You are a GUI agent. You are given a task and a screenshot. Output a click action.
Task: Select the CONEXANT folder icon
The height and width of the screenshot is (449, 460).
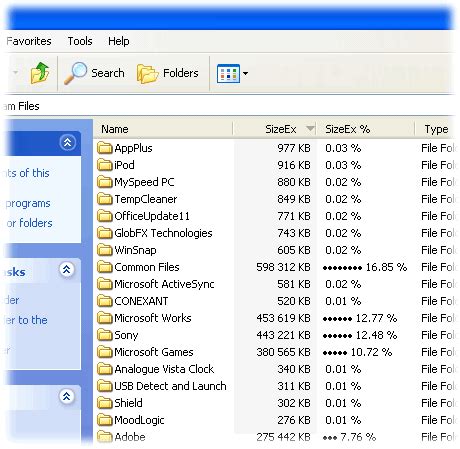pos(105,301)
